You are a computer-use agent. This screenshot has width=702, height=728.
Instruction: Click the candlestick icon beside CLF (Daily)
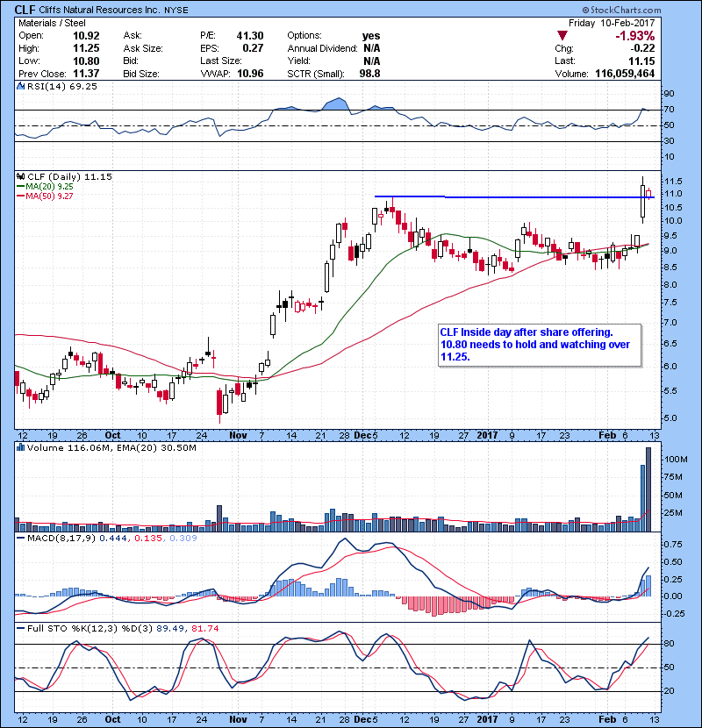20,176
